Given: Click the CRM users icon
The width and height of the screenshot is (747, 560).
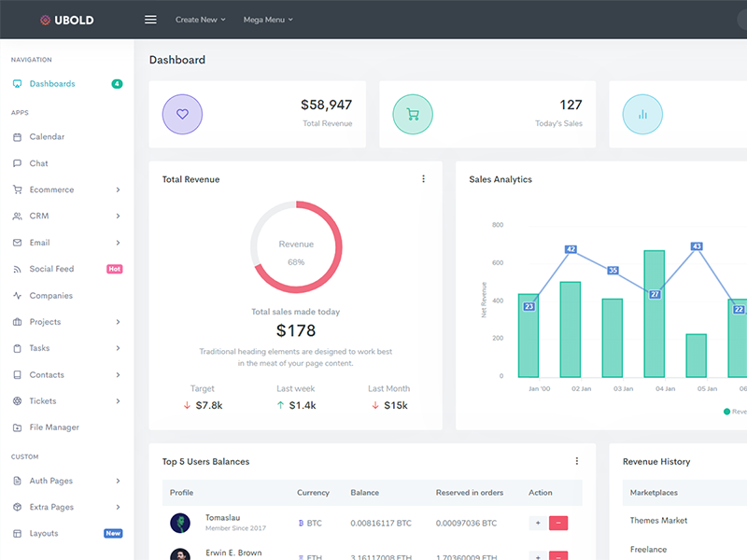Looking at the screenshot, I should point(17,217).
